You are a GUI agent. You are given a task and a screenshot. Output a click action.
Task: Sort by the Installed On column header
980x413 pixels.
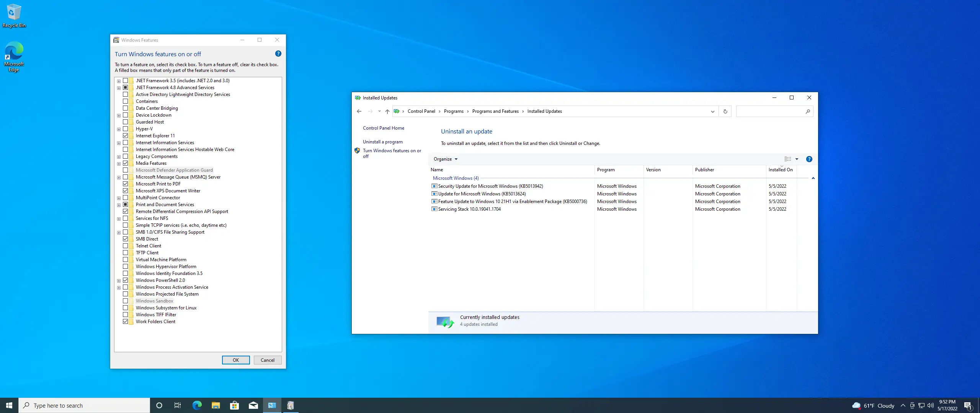pos(780,170)
